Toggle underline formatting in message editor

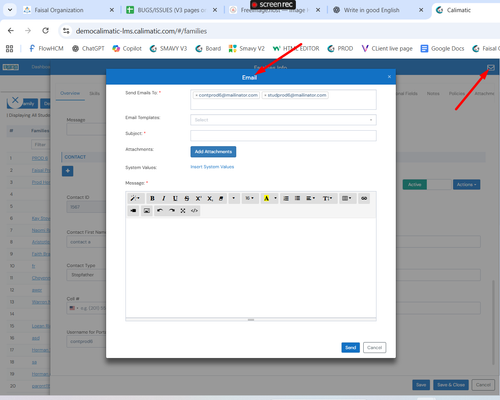click(x=175, y=198)
